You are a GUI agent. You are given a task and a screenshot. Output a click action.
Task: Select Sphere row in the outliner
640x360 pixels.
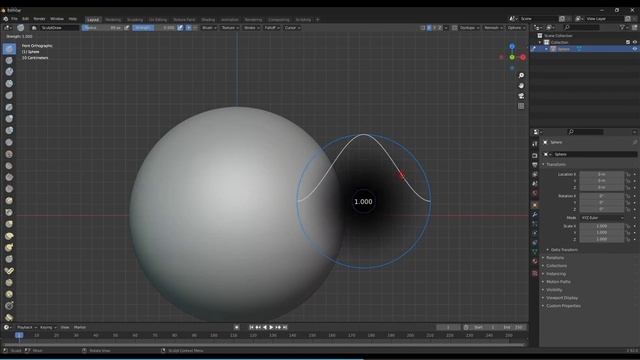[584, 49]
